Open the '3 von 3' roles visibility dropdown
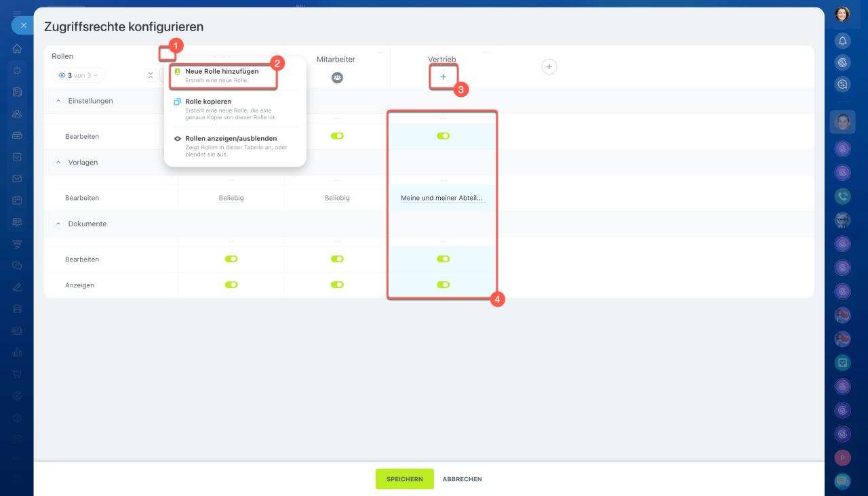This screenshot has width=868, height=496. coord(79,75)
